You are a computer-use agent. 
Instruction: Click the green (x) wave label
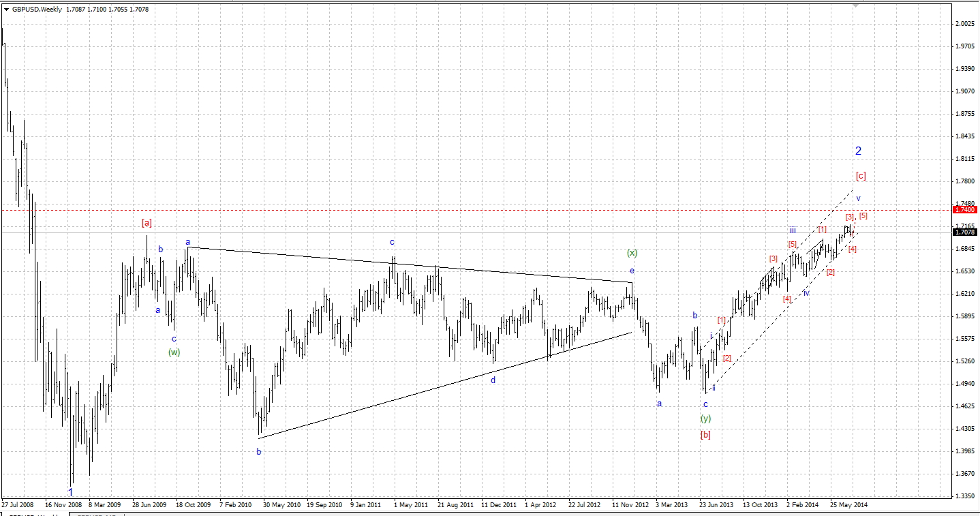[632, 253]
